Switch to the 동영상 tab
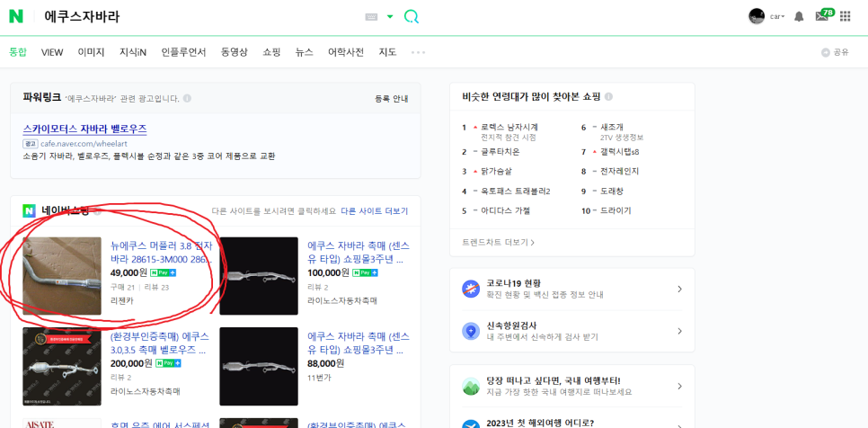Viewport: 868px width, 428px height. (x=235, y=52)
